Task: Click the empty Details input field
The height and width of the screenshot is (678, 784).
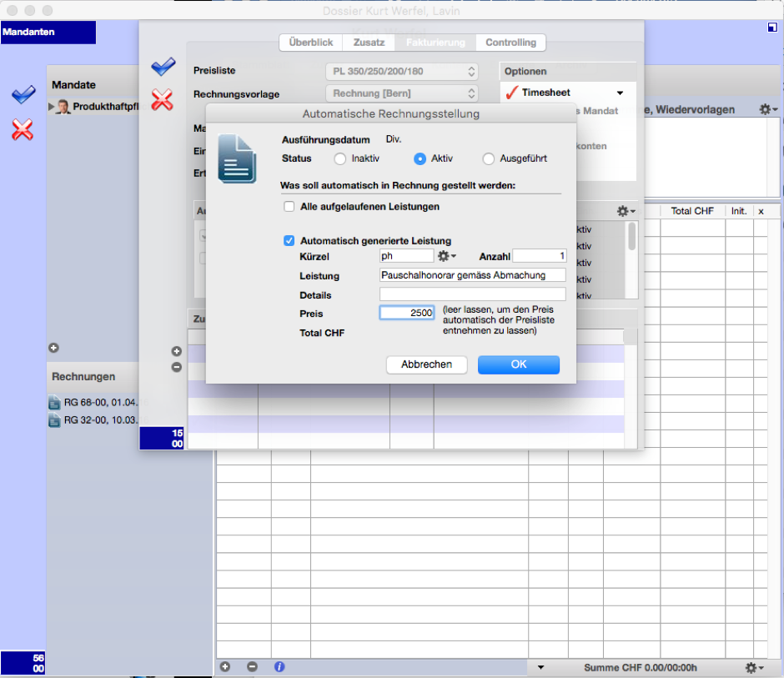Action: [x=473, y=294]
